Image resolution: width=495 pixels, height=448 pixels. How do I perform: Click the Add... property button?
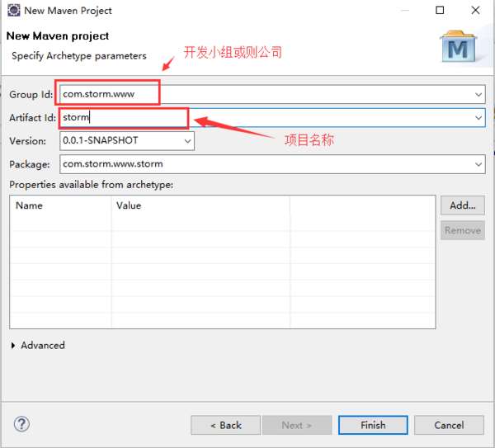click(x=463, y=205)
